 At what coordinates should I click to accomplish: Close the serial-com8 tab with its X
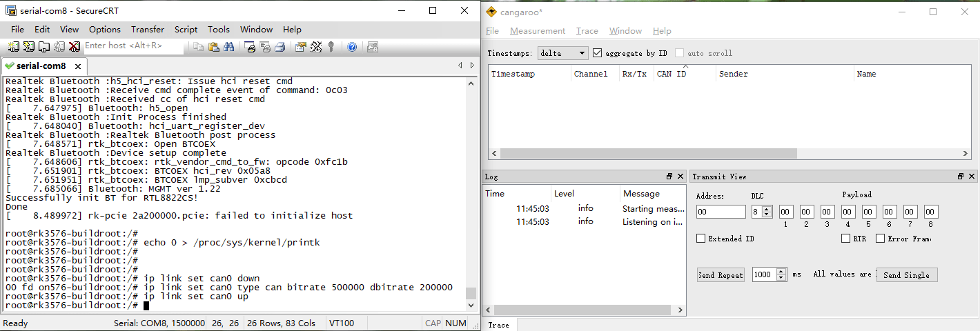tap(78, 66)
